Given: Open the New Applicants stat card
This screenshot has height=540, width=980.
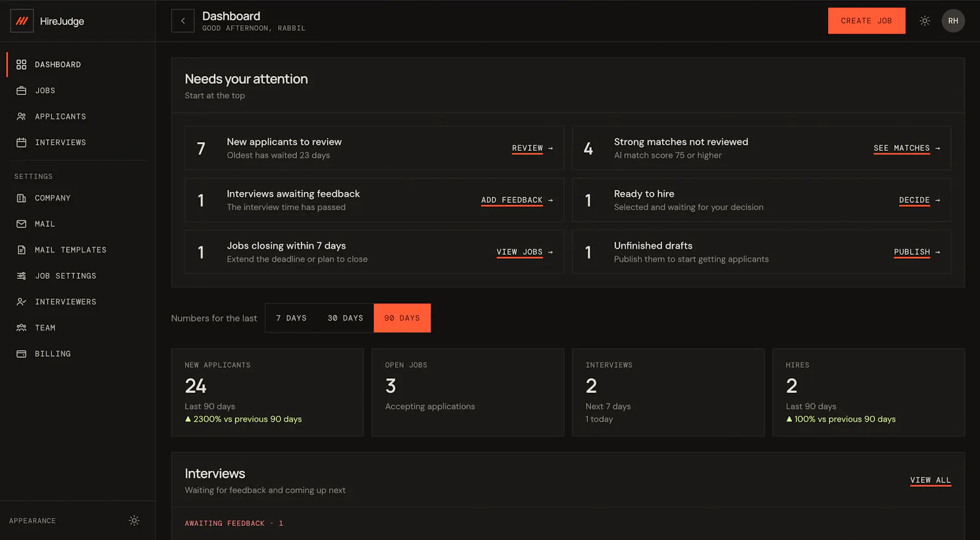Looking at the screenshot, I should [x=267, y=392].
